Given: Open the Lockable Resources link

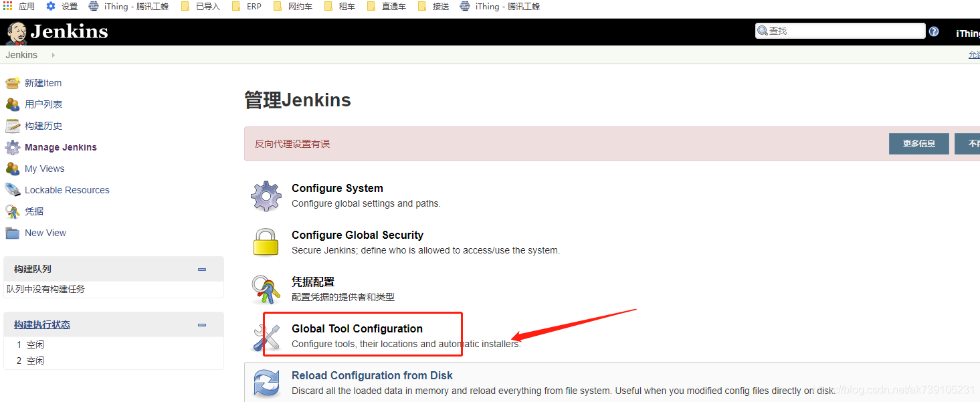Looking at the screenshot, I should pyautogui.click(x=67, y=190).
